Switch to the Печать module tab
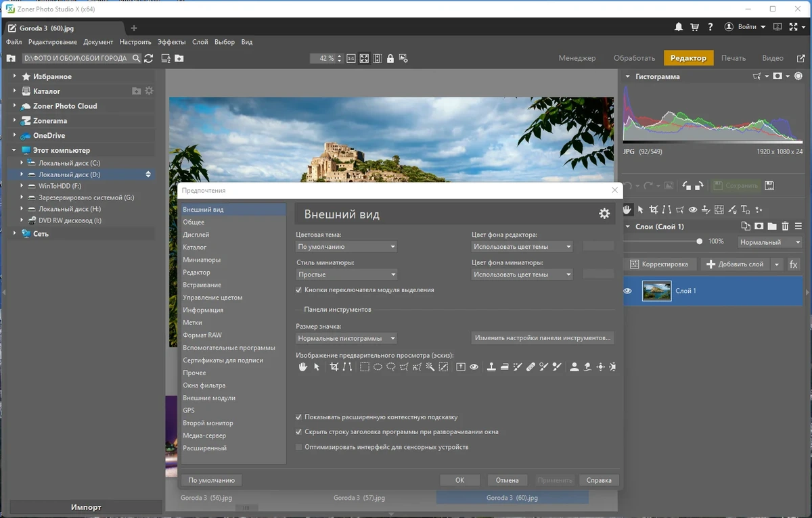This screenshot has width=812, height=518. (x=734, y=58)
